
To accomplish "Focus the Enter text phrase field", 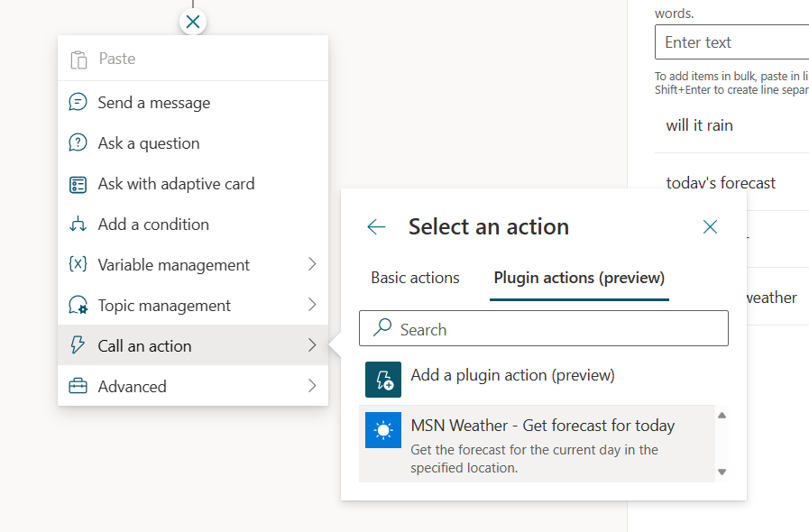I will (731, 41).
